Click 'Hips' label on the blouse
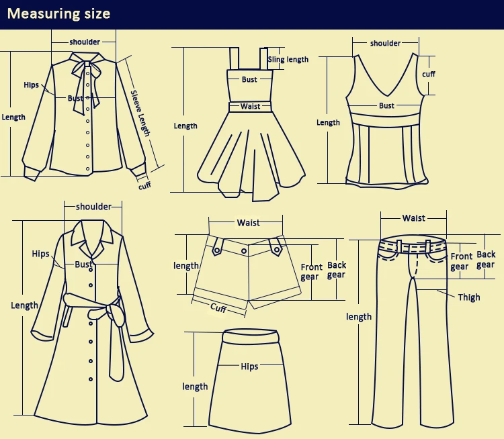 (31, 85)
